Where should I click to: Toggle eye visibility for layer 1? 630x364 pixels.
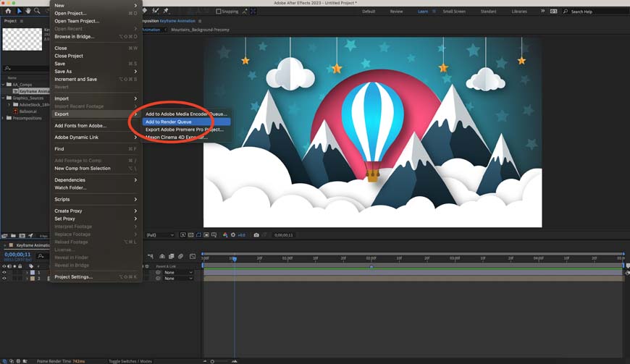click(x=4, y=272)
